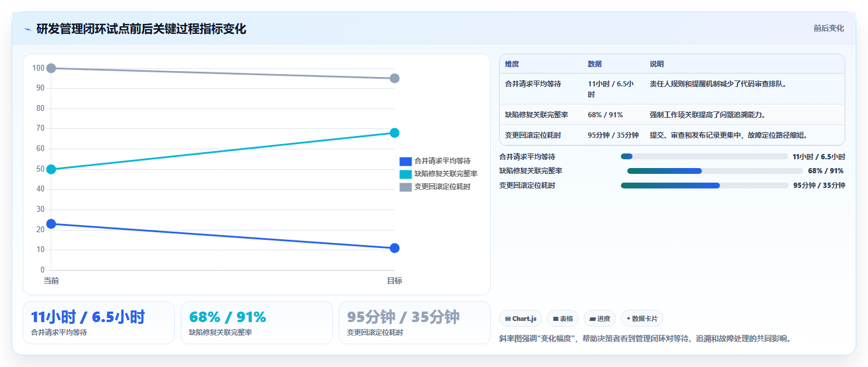The image size is (868, 367).
Task: Click the blue data point at 当前 23
Action: (51, 223)
